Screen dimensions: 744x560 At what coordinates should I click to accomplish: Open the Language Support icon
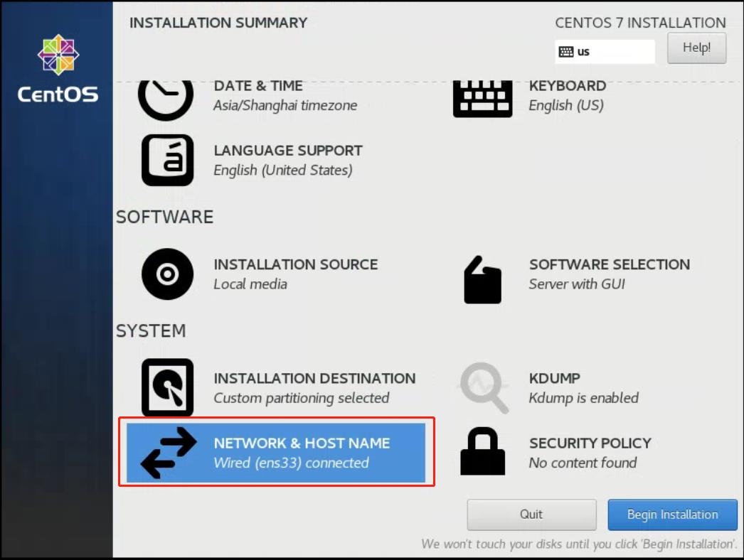[167, 160]
